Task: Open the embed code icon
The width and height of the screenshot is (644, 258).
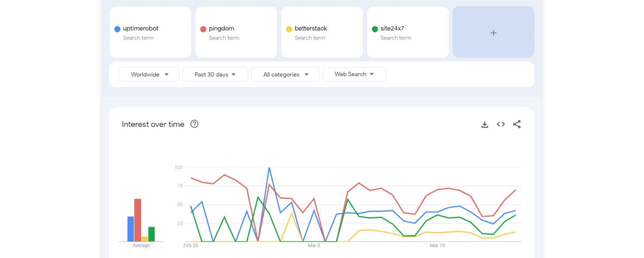Action: point(501,124)
